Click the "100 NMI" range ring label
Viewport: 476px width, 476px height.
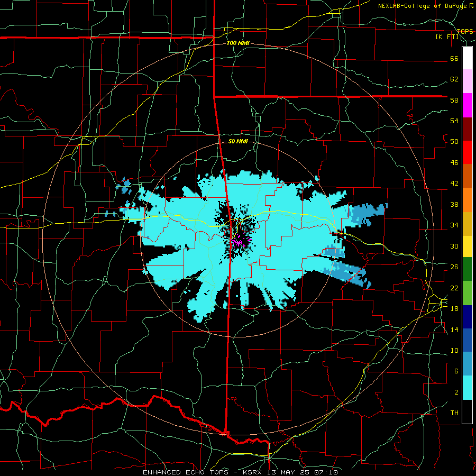(x=238, y=43)
